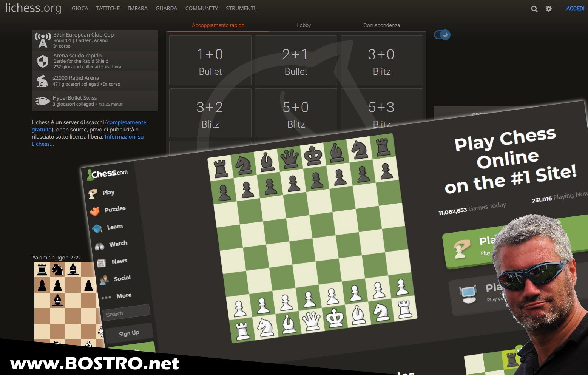Open the lichess settings gear icon

click(x=549, y=9)
